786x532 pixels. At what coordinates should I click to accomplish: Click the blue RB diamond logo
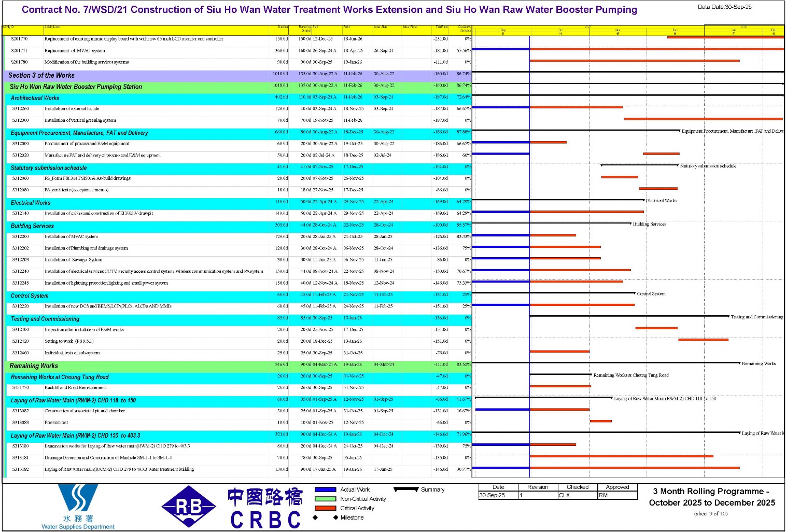[x=189, y=507]
